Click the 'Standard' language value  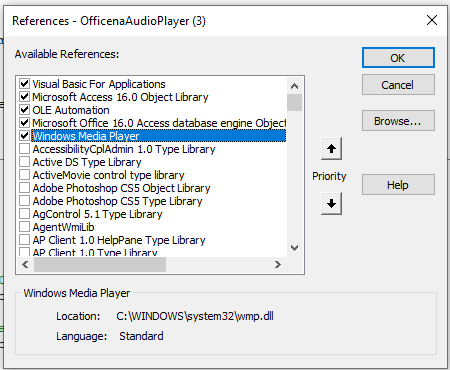point(141,336)
